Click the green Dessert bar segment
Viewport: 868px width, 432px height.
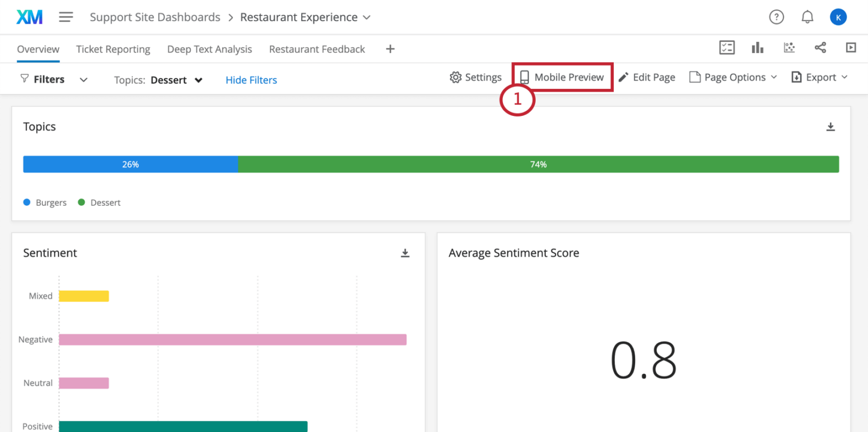pos(538,165)
